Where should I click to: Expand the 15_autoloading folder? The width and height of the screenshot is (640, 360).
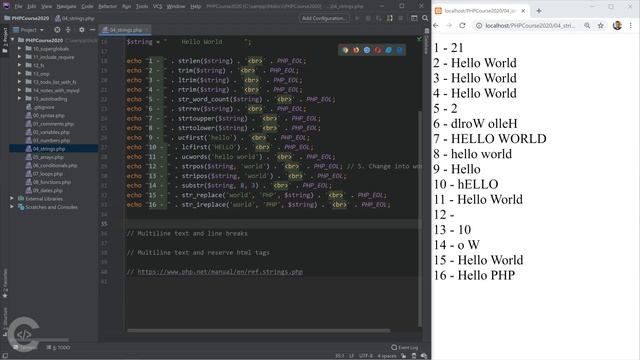click(x=19, y=98)
